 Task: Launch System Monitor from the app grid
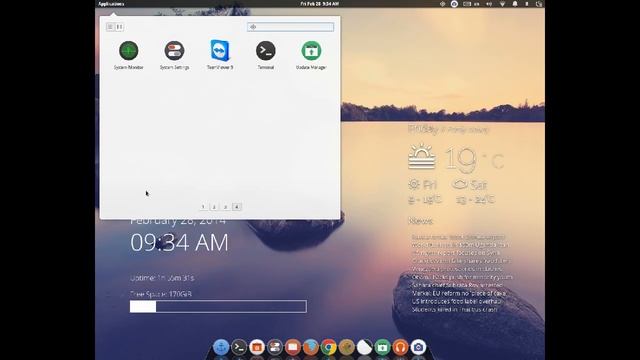(129, 55)
